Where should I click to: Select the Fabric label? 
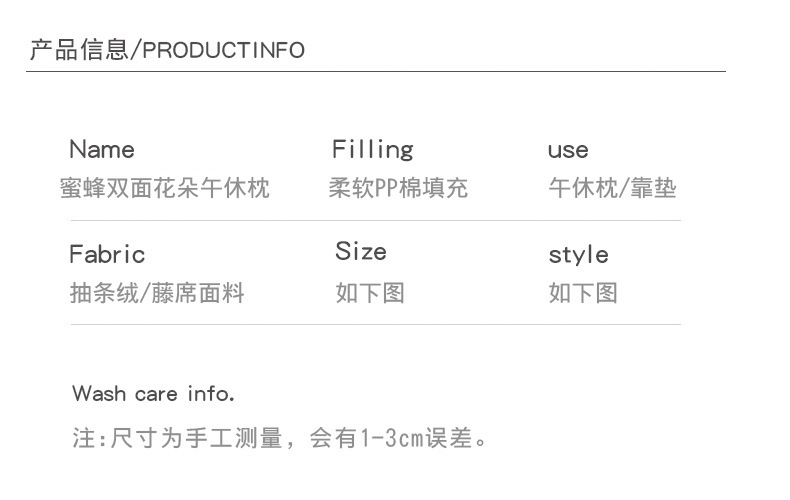[107, 254]
